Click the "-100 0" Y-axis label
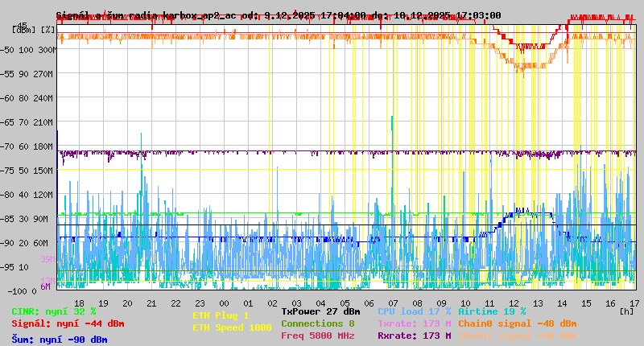The image size is (644, 346). click(x=23, y=291)
